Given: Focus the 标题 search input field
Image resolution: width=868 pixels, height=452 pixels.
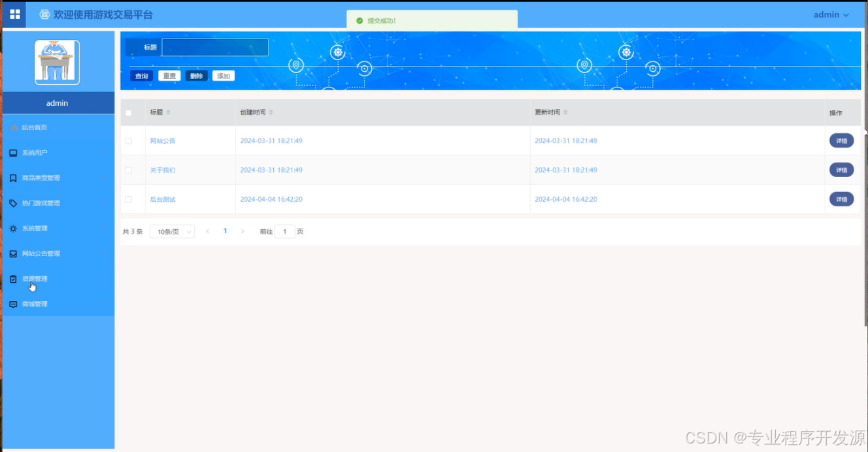Looking at the screenshot, I should 215,47.
